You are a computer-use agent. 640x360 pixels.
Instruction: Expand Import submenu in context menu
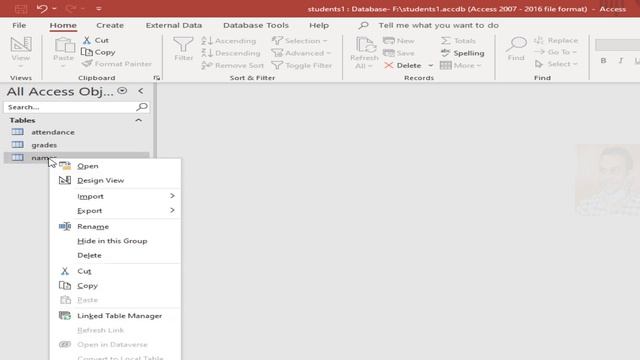[115, 196]
